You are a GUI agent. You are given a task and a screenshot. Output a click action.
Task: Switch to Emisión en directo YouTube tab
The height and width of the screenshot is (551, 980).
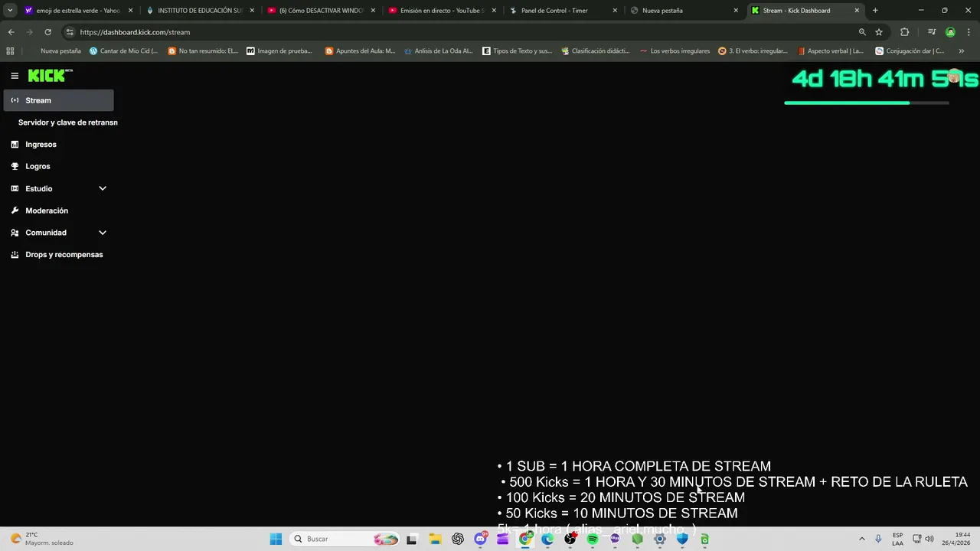442,11
